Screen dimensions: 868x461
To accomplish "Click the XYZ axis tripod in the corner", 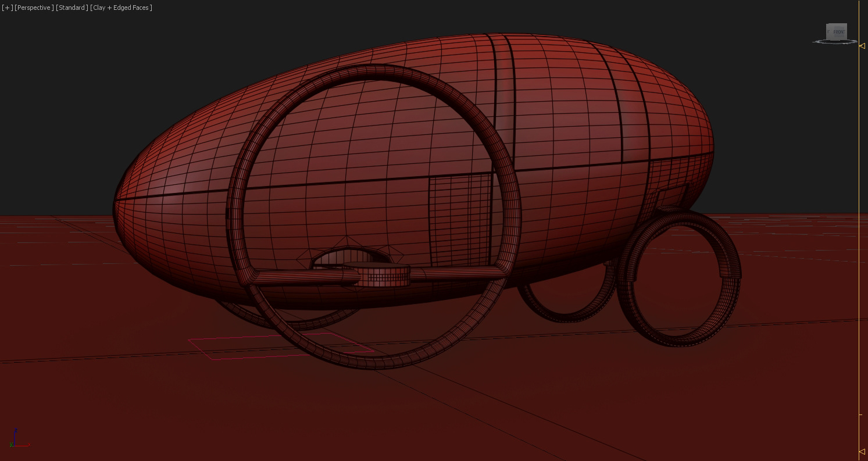I will (19, 438).
